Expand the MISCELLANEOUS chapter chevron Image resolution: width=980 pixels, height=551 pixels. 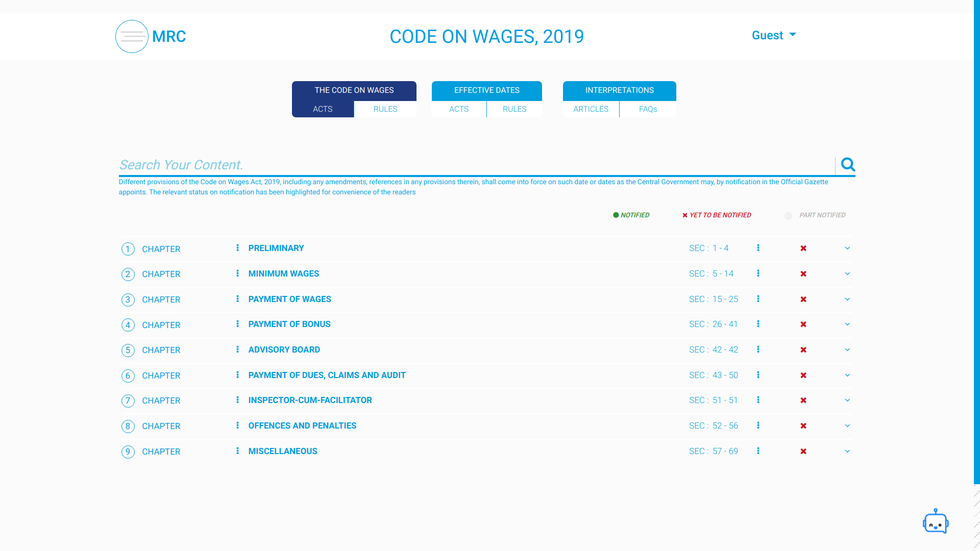pyautogui.click(x=847, y=452)
